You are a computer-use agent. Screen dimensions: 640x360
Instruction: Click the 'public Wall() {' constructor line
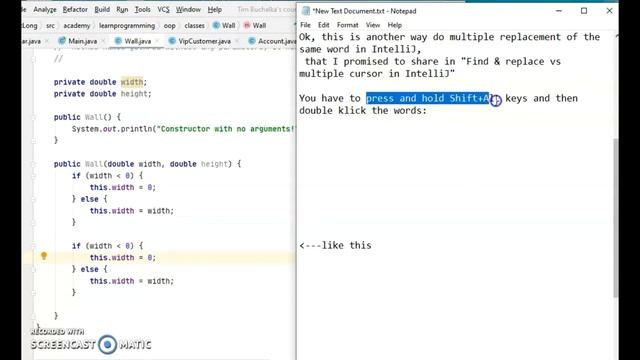point(87,117)
